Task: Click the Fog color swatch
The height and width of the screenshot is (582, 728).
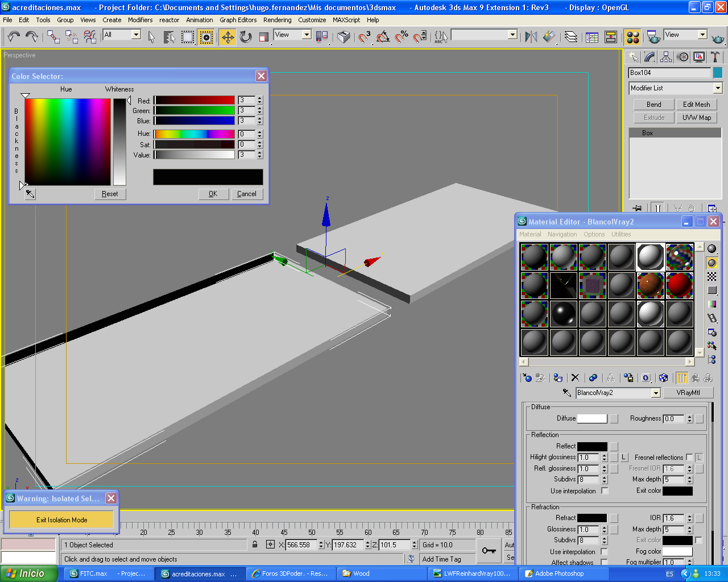Action: click(677, 551)
